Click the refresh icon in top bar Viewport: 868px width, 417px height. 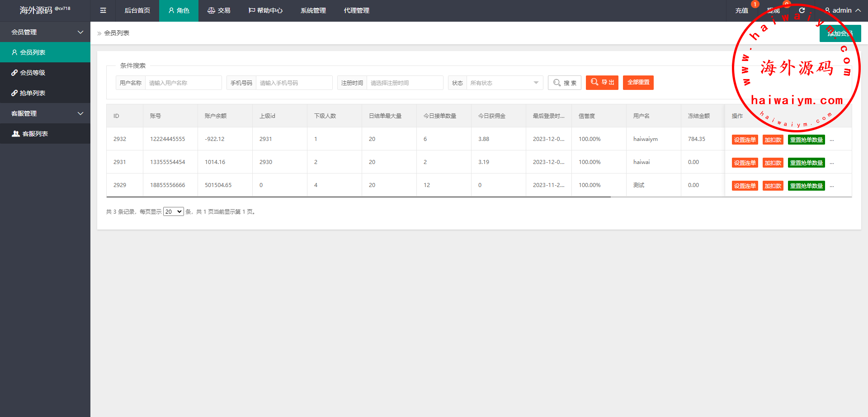(802, 10)
